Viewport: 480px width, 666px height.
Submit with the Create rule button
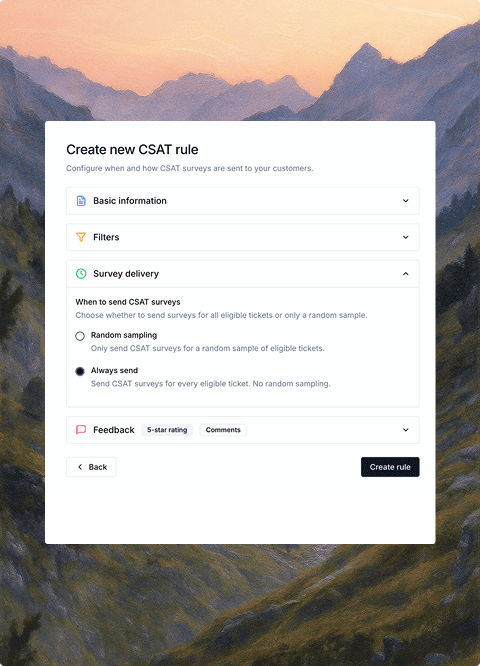click(390, 467)
